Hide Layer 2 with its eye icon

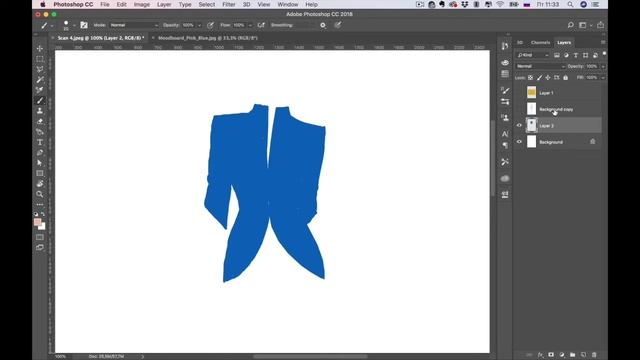pos(519,125)
